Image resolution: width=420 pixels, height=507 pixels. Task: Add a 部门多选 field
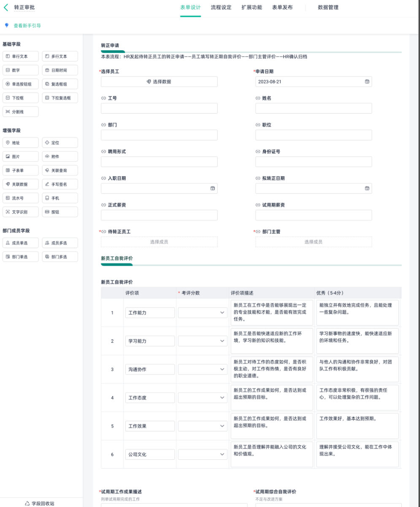click(60, 256)
